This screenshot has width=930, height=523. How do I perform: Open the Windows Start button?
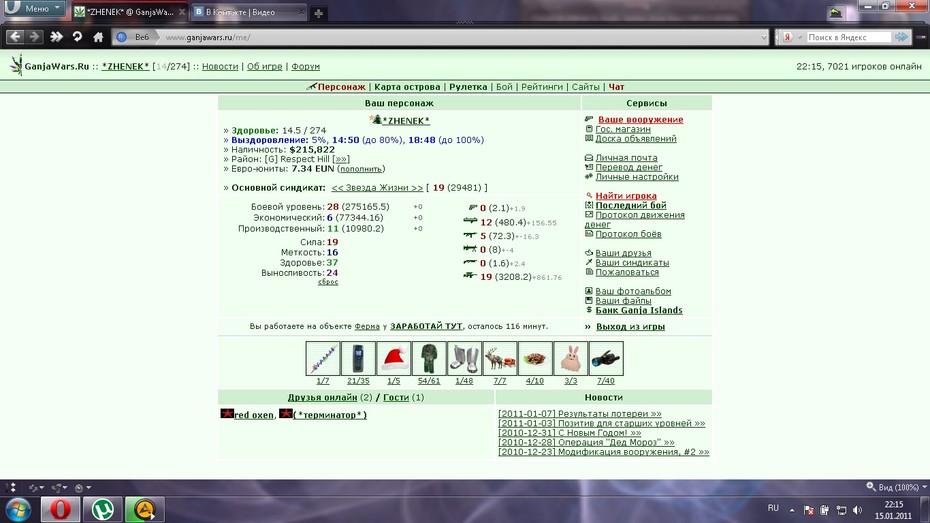click(18, 509)
